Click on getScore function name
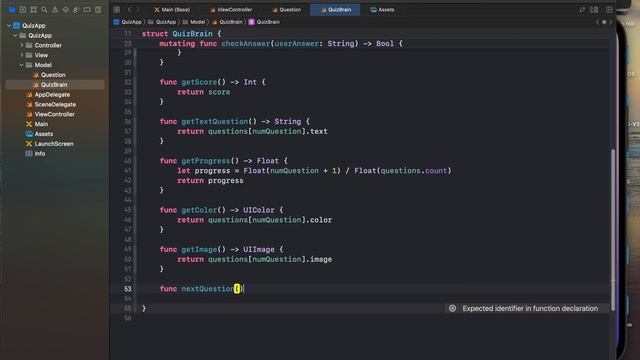 [199, 82]
